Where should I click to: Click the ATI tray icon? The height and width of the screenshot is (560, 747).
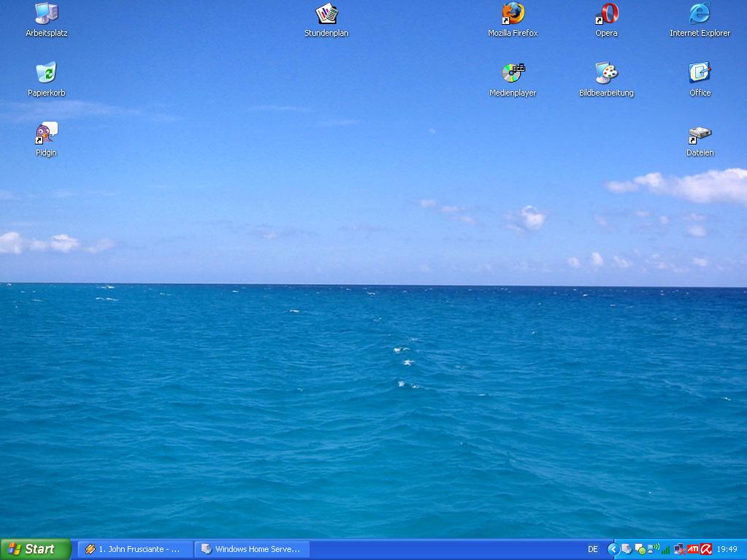(x=693, y=549)
